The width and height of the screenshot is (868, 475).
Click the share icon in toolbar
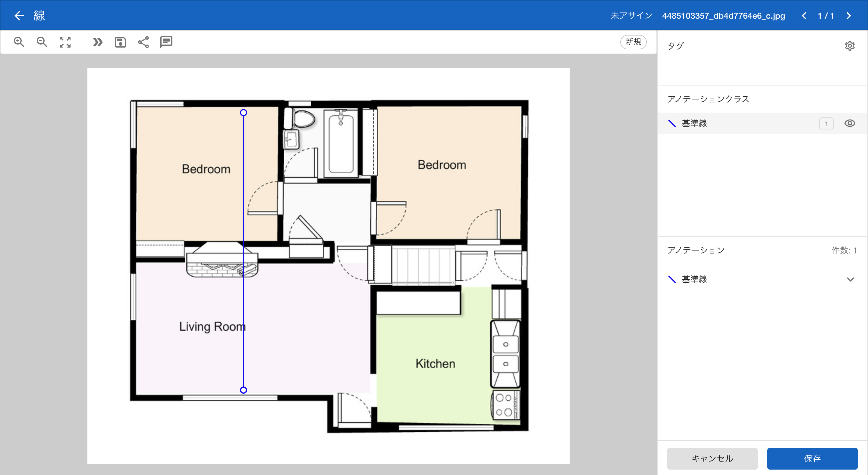143,42
